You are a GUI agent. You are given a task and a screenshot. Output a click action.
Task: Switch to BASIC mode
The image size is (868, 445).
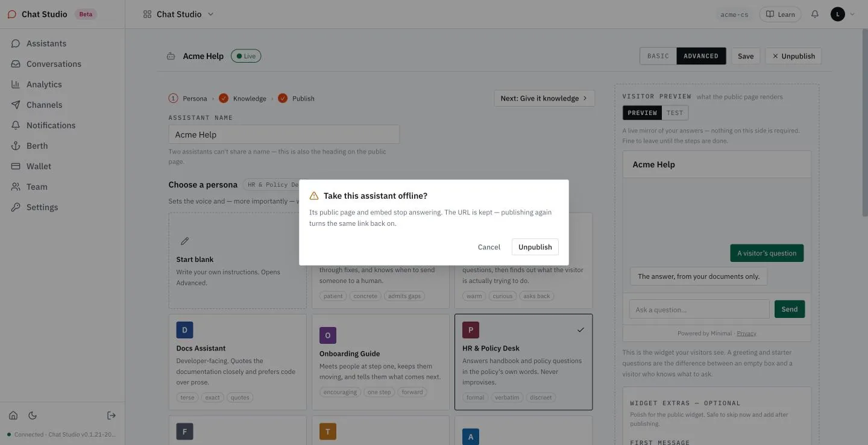tap(658, 56)
